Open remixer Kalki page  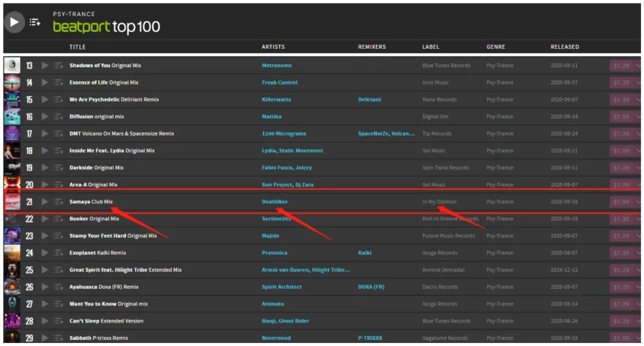365,253
